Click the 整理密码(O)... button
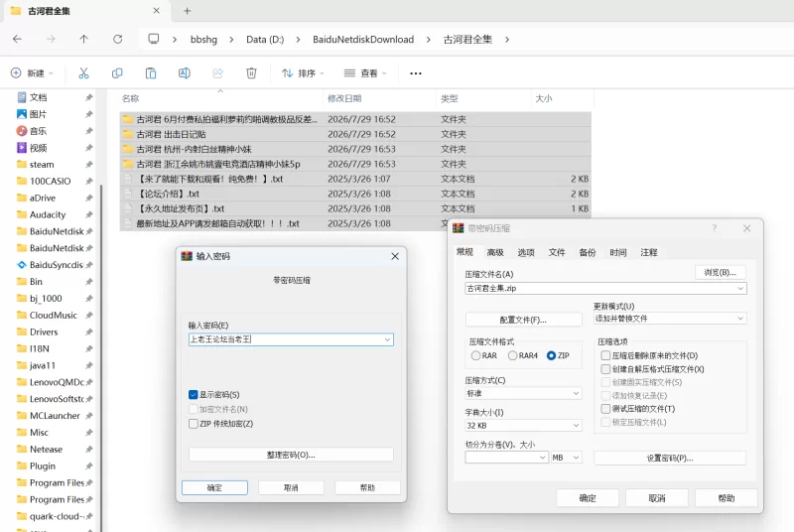This screenshot has height=532, width=794. [291, 455]
